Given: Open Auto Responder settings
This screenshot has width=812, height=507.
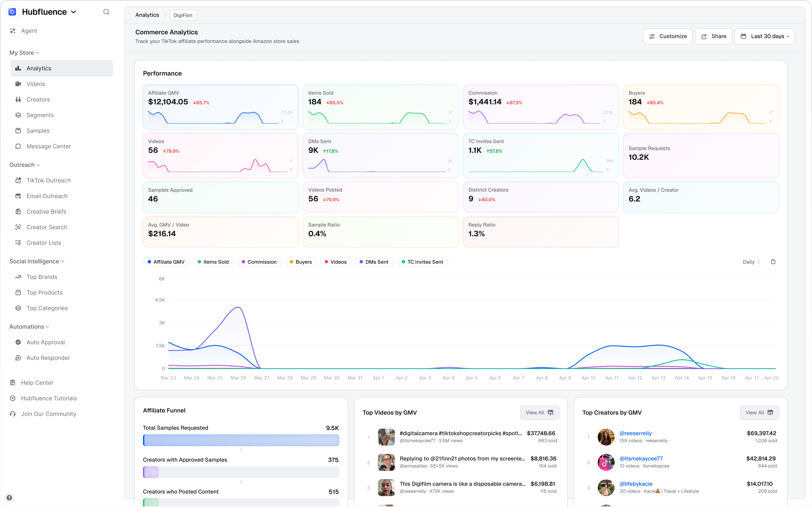Looking at the screenshot, I should (x=48, y=358).
